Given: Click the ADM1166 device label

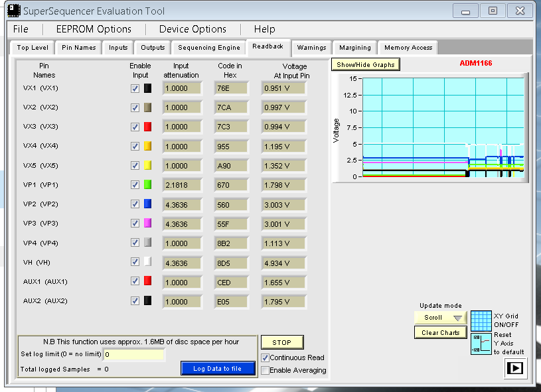Looking at the screenshot, I should tap(476, 63).
